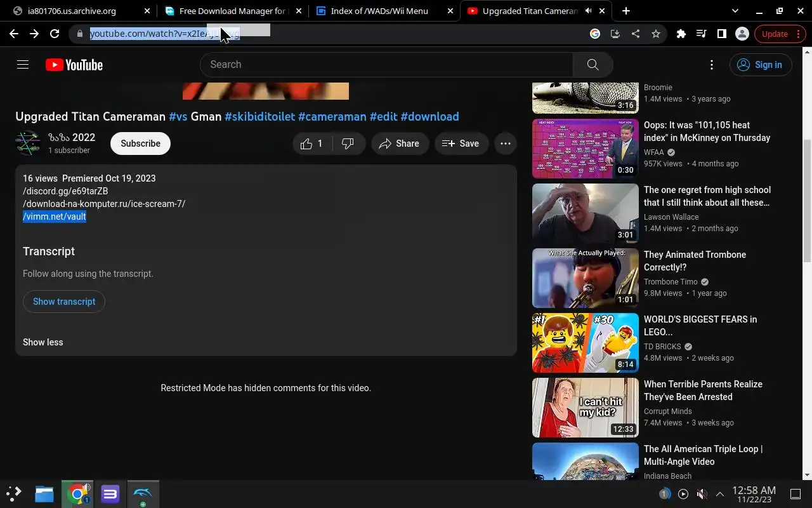Open WORLD'S BIGGEST FEARS in LEGO thumbnail

tap(586, 343)
